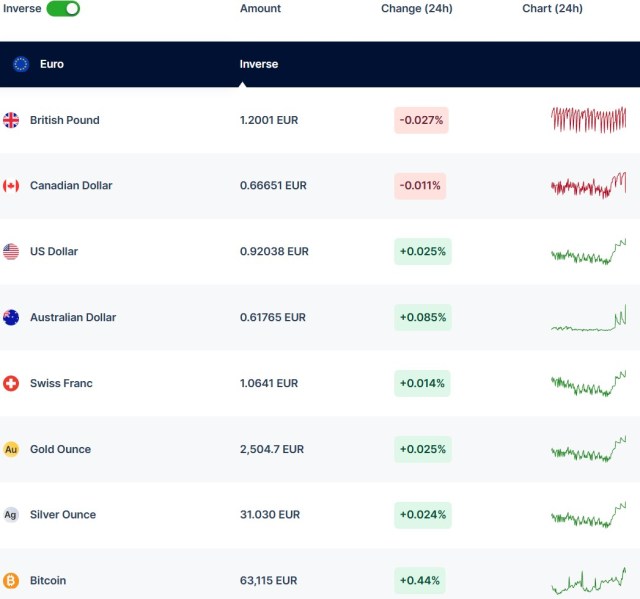Click the Gold Ounce Au icon
The height and width of the screenshot is (599, 640).
pyautogui.click(x=11, y=450)
